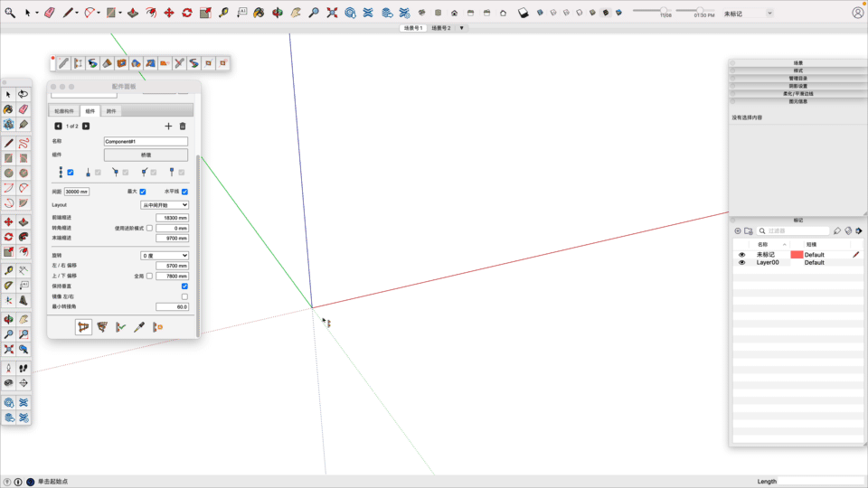The image size is (868, 488).
Task: Open the 旋转 dropdown showing 0 度
Action: click(x=165, y=256)
